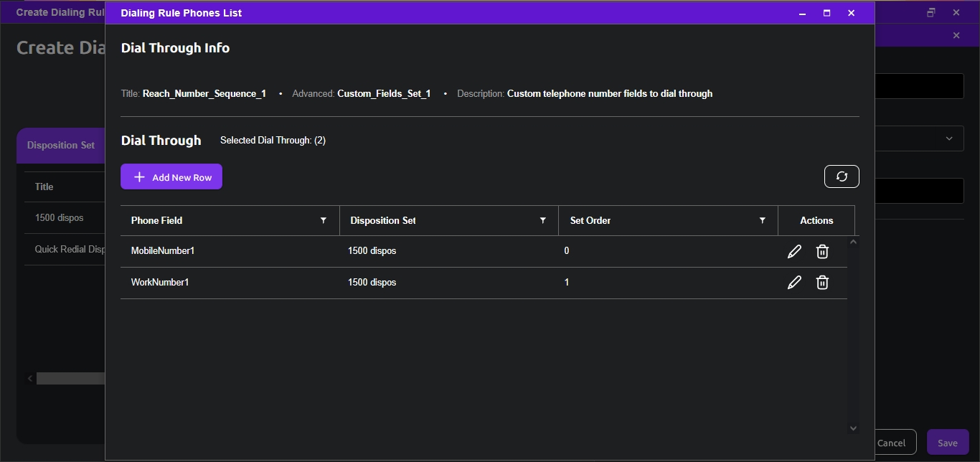Open filter for Phone Field column
980x462 pixels.
pyautogui.click(x=324, y=220)
